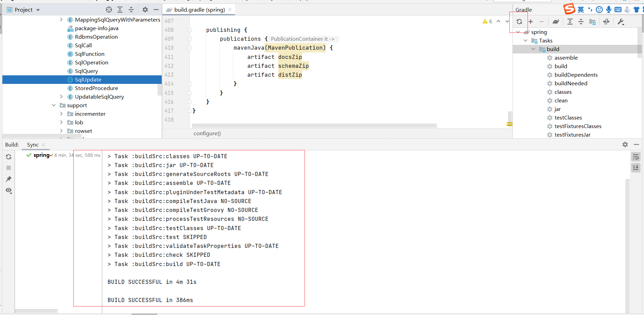Open Project panel gear options

coord(145,10)
